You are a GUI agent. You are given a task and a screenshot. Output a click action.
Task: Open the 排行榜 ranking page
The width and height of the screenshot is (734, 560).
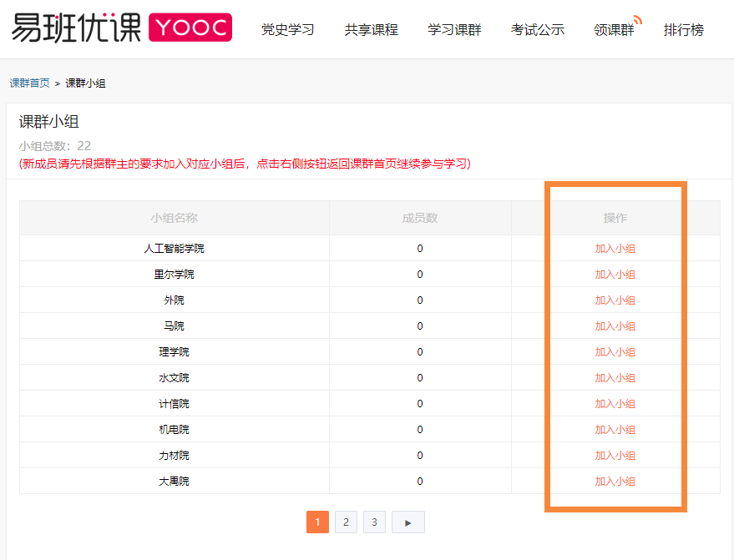click(x=683, y=30)
